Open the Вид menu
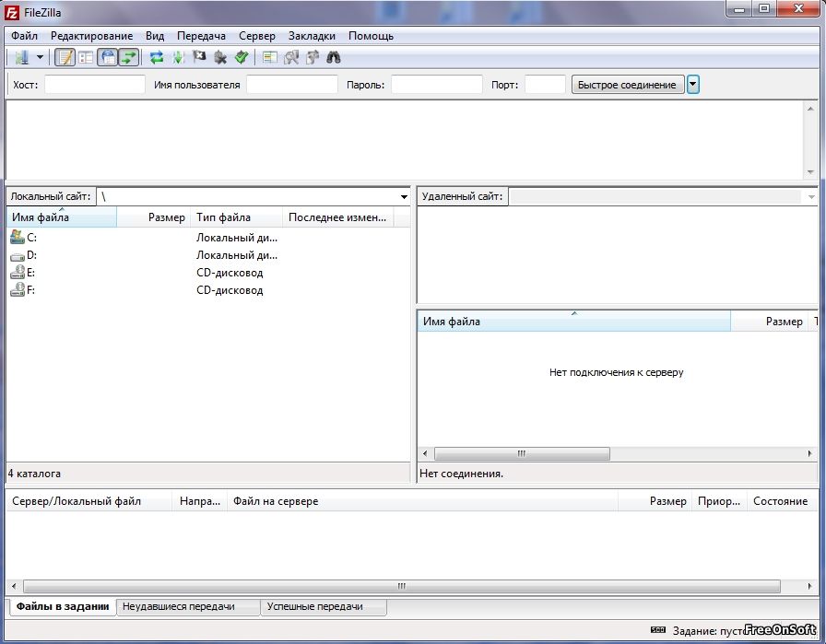826x644 pixels. click(155, 36)
